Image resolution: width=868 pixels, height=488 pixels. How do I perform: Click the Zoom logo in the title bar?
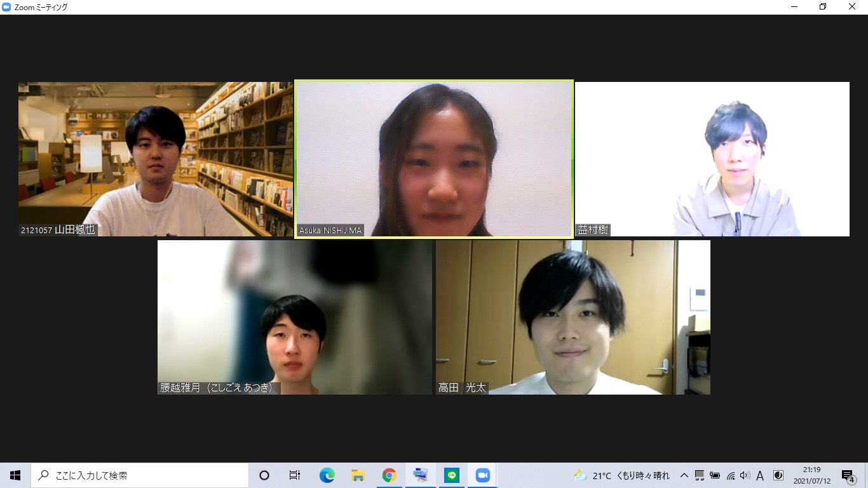[6, 7]
